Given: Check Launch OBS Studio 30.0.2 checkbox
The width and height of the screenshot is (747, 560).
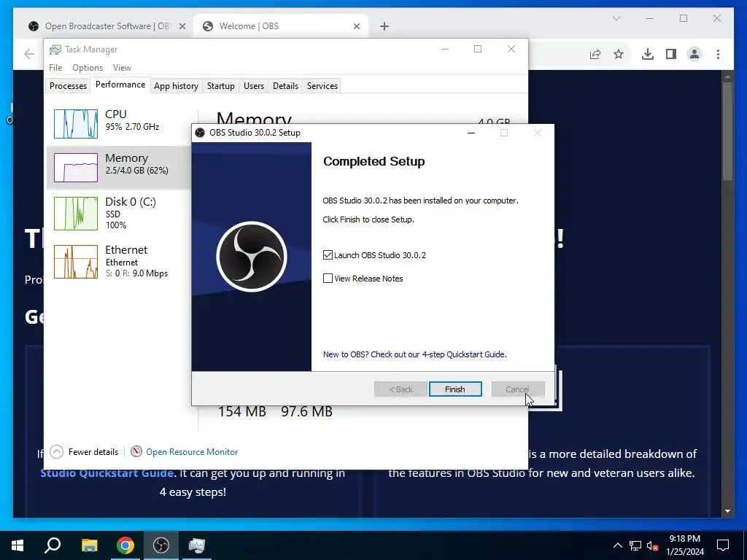Looking at the screenshot, I should (328, 254).
